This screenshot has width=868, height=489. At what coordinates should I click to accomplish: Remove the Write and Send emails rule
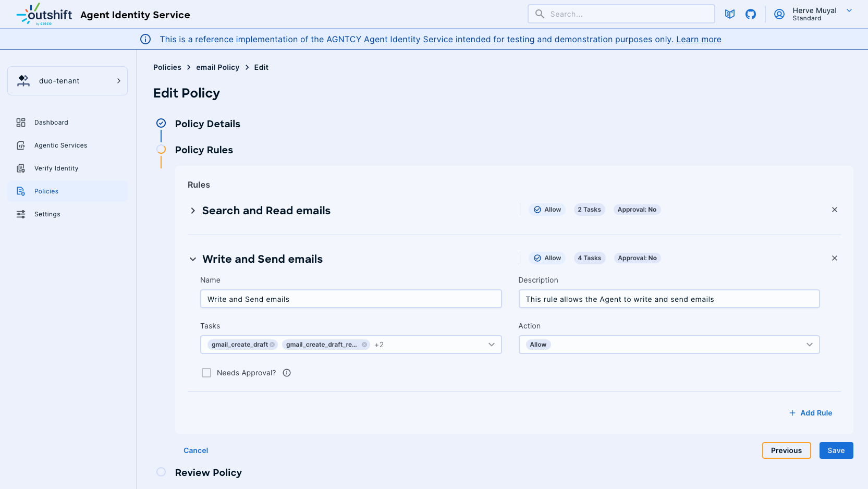(x=835, y=258)
